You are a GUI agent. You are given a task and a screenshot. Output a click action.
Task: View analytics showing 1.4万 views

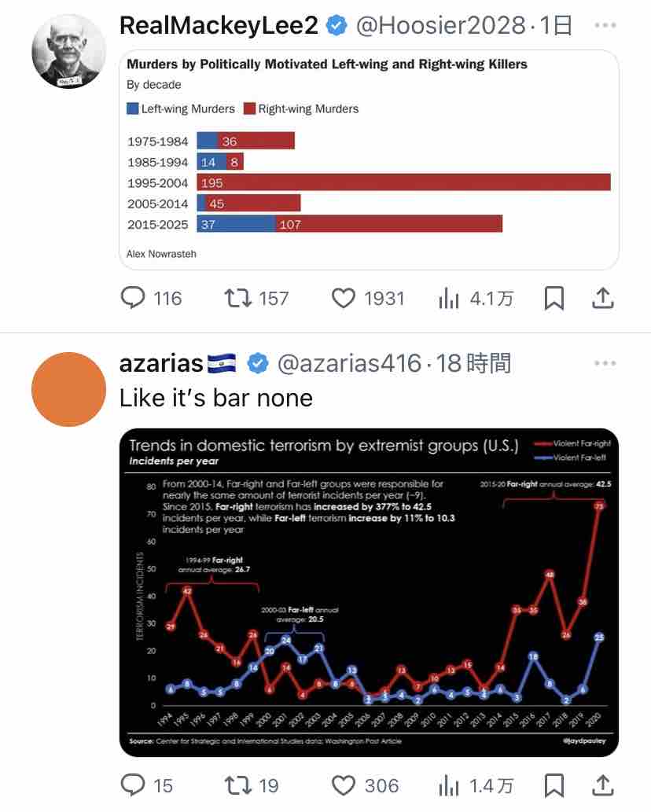tap(476, 785)
